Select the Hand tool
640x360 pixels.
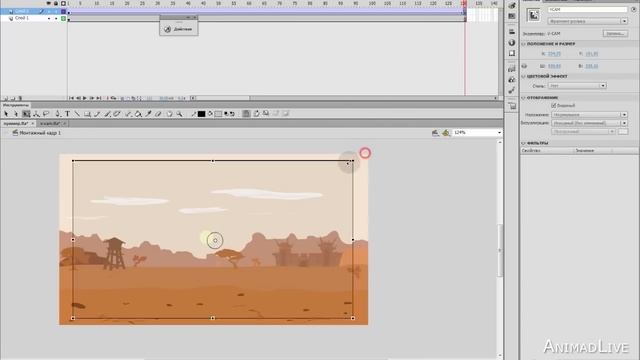click(x=169, y=114)
